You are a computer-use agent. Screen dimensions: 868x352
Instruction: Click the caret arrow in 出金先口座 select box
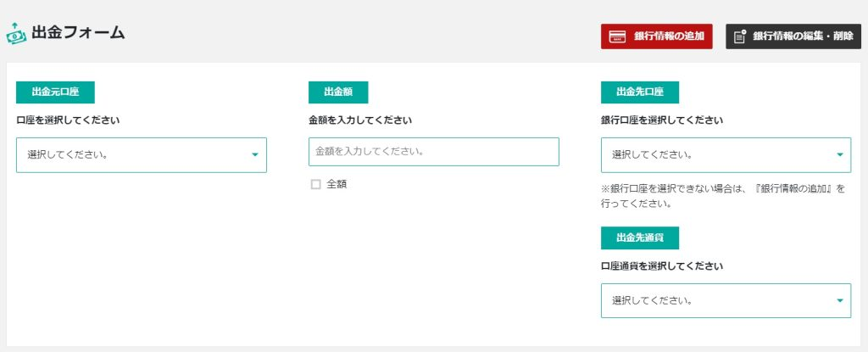point(839,155)
